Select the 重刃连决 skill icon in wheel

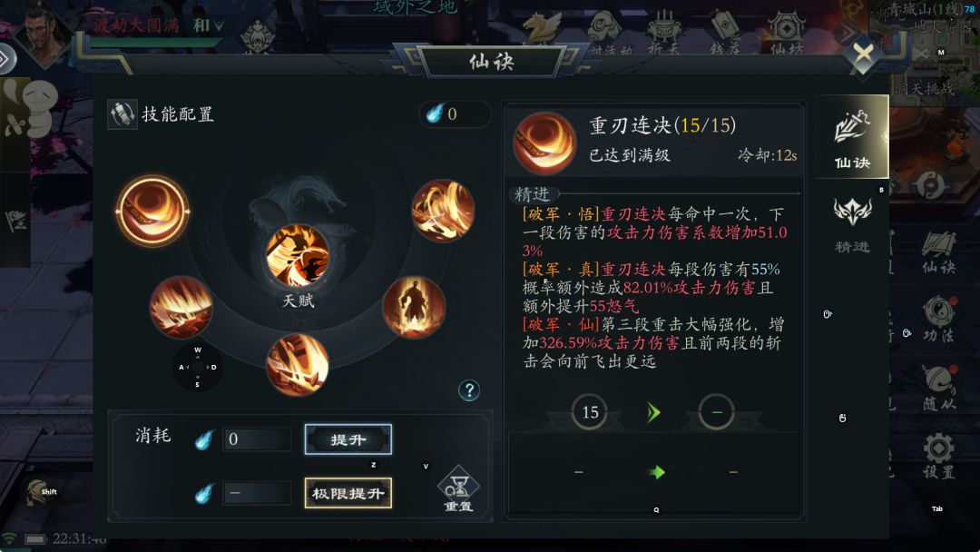pos(152,212)
